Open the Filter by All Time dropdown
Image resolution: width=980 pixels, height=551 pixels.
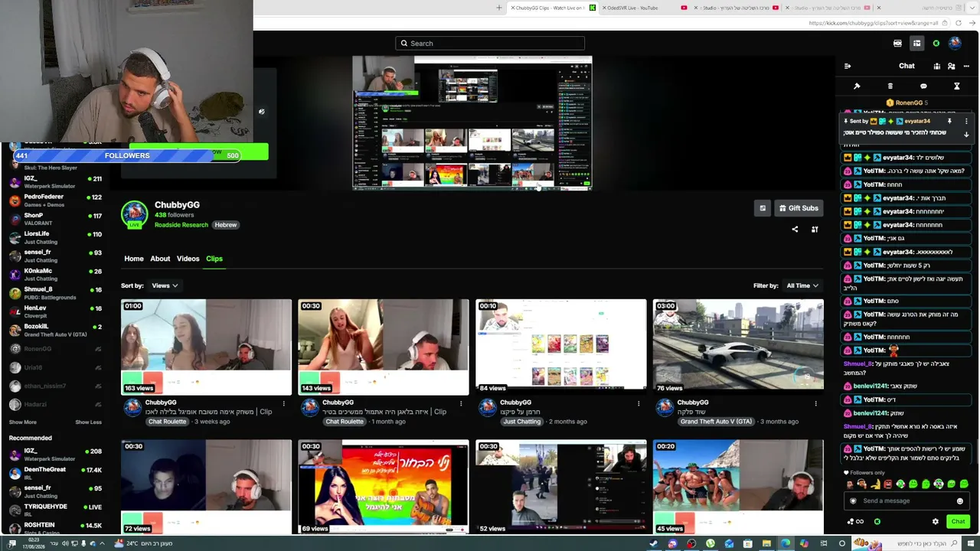pyautogui.click(x=802, y=285)
